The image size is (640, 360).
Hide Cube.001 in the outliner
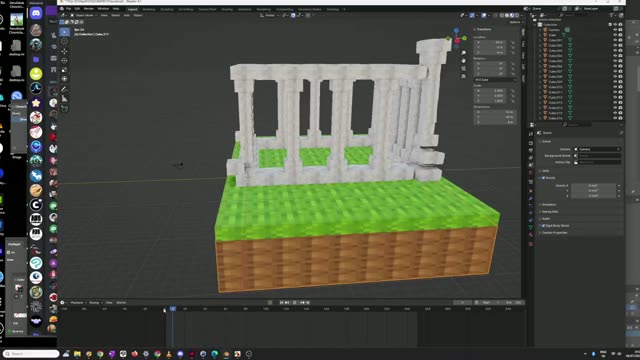[615, 40]
